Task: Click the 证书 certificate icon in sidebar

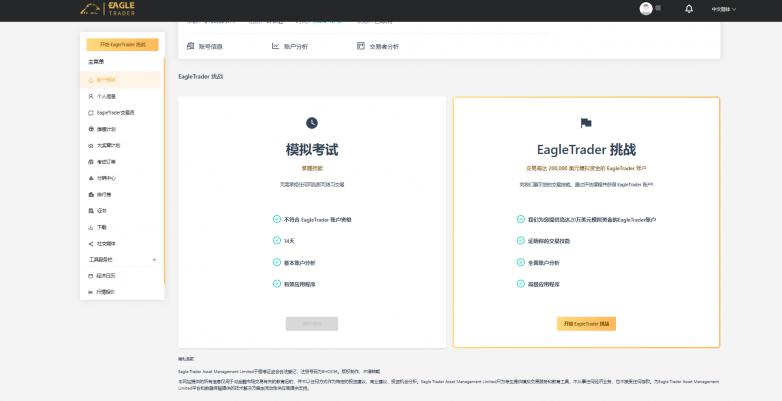Action: tap(90, 211)
